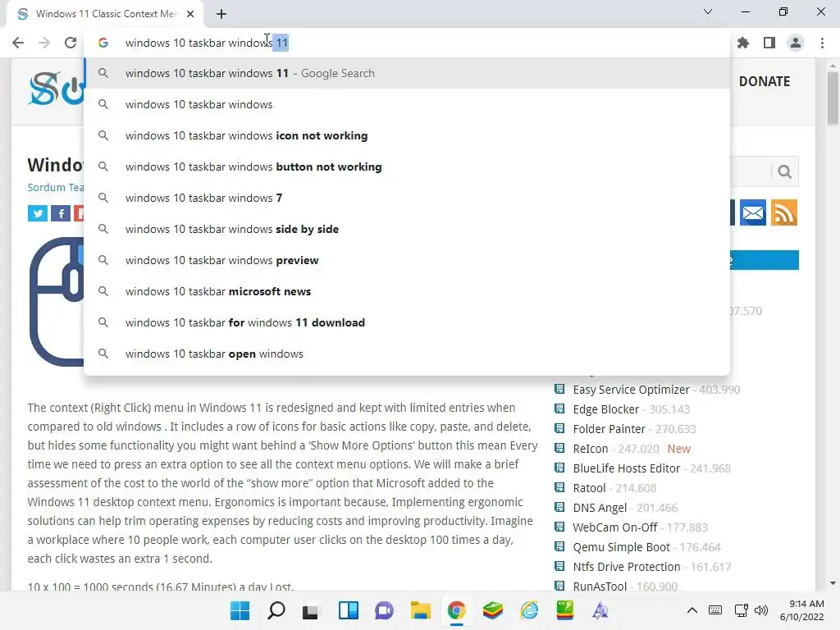The height and width of the screenshot is (630, 840).
Task: Select suggestion 'button not working'
Action: [x=407, y=167]
